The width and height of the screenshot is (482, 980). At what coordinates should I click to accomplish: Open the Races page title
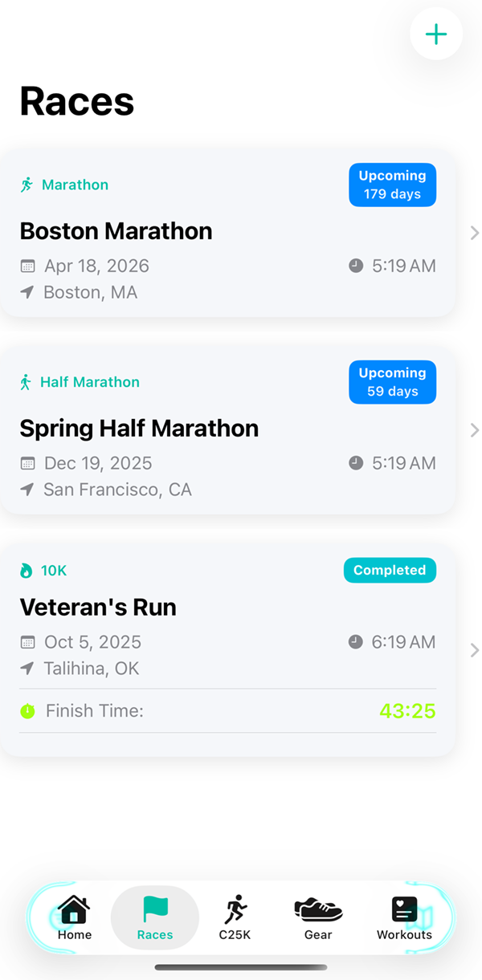[x=76, y=100]
